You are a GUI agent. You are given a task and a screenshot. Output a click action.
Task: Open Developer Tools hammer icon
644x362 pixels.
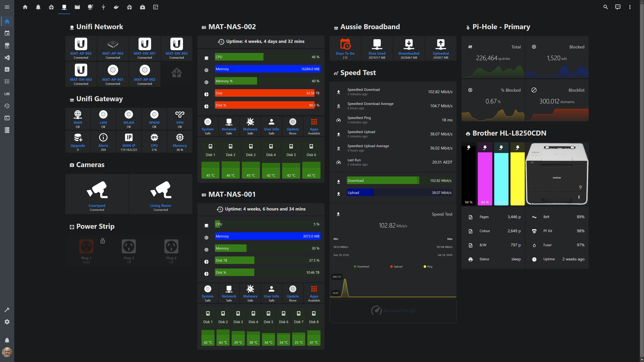tap(7, 310)
